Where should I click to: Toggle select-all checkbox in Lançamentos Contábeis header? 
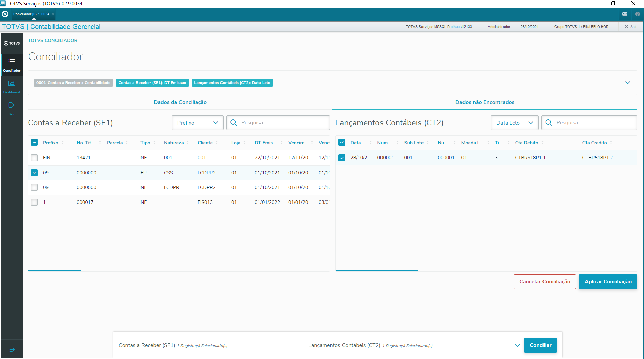click(x=342, y=142)
